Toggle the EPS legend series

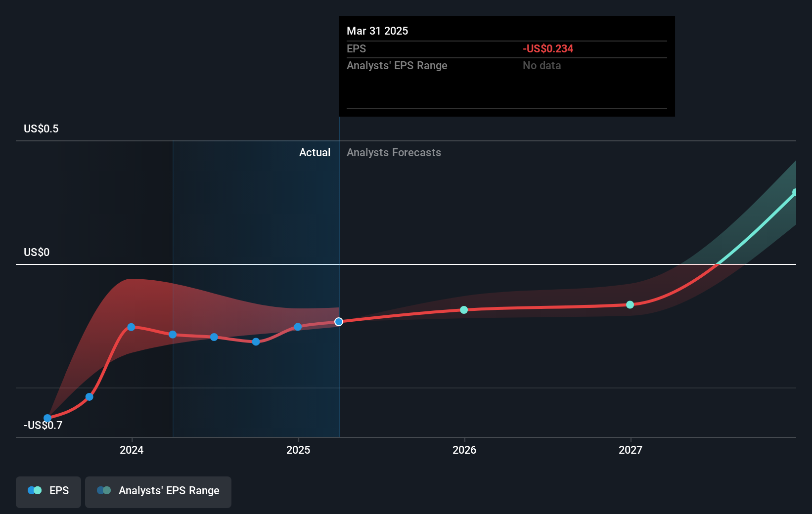click(48, 492)
